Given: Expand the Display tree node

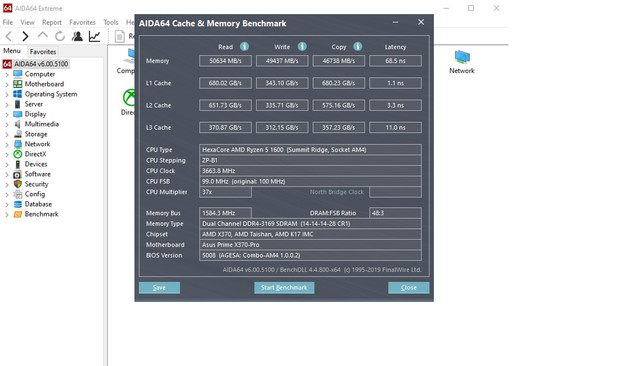Looking at the screenshot, I should (7, 114).
